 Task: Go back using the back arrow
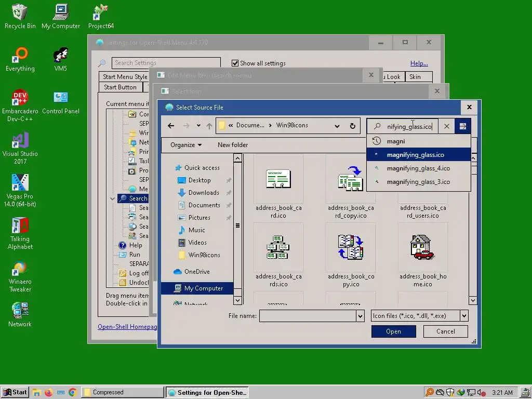[x=171, y=126]
